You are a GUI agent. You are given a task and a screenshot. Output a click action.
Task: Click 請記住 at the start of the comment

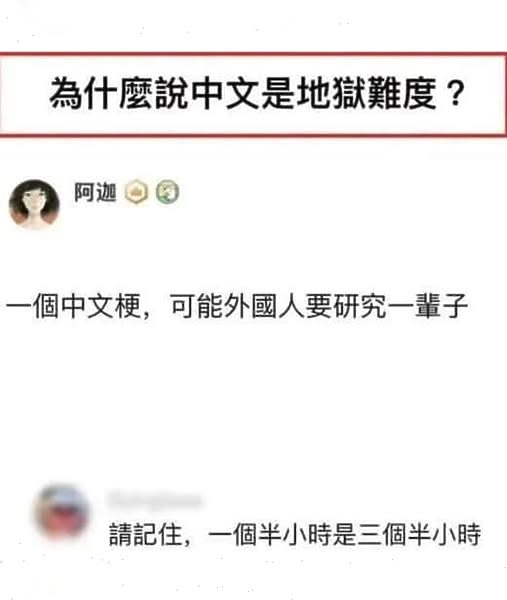point(145,535)
